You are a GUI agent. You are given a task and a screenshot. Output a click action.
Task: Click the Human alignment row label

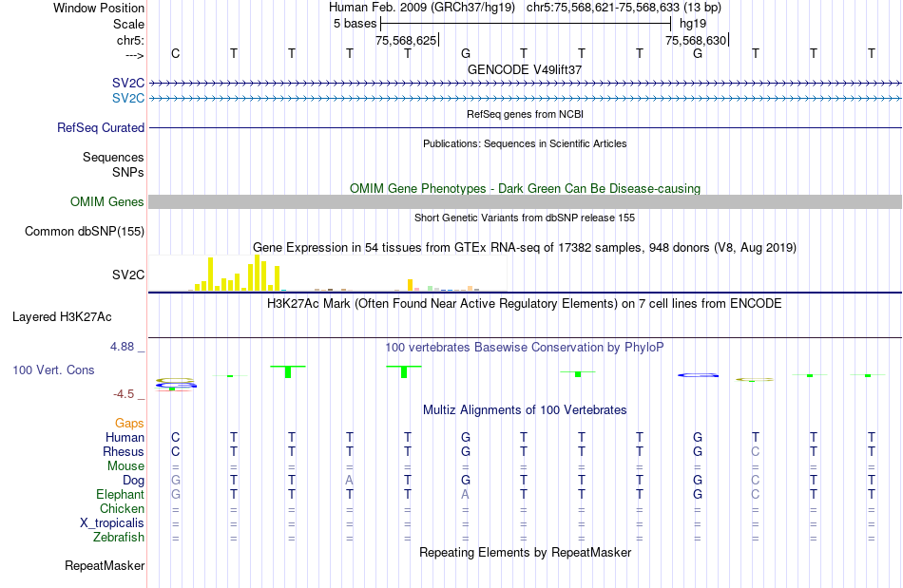125,437
